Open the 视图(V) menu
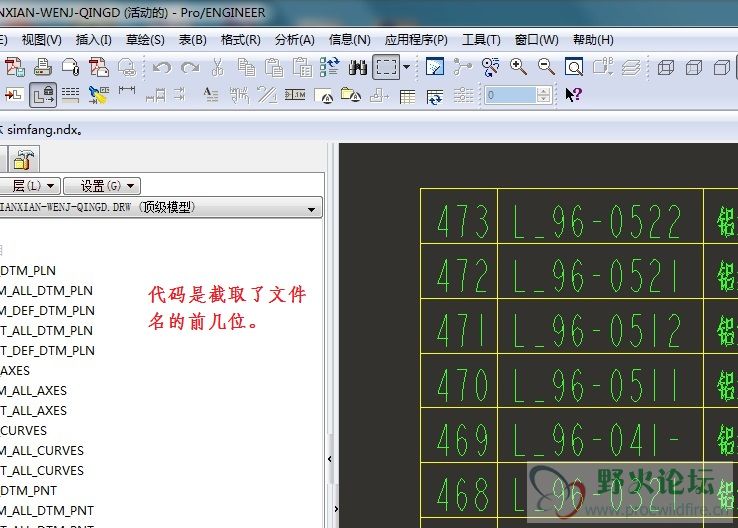 tap(41, 40)
